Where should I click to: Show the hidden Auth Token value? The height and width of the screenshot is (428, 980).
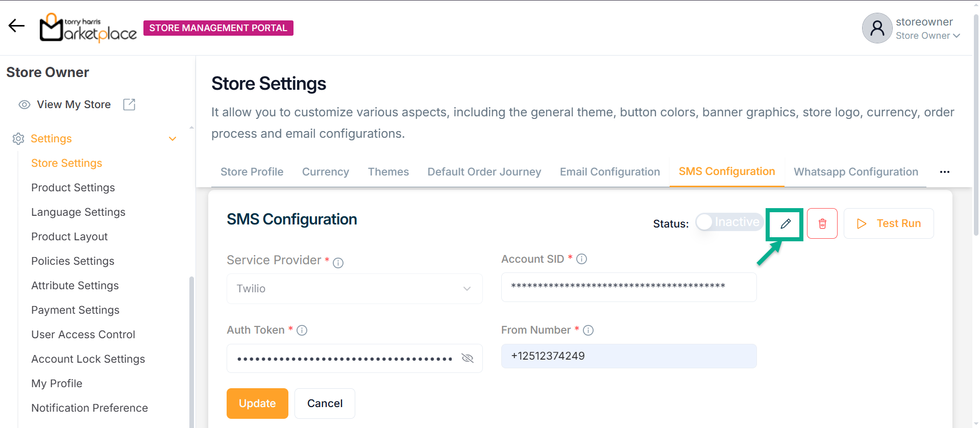pyautogui.click(x=467, y=358)
